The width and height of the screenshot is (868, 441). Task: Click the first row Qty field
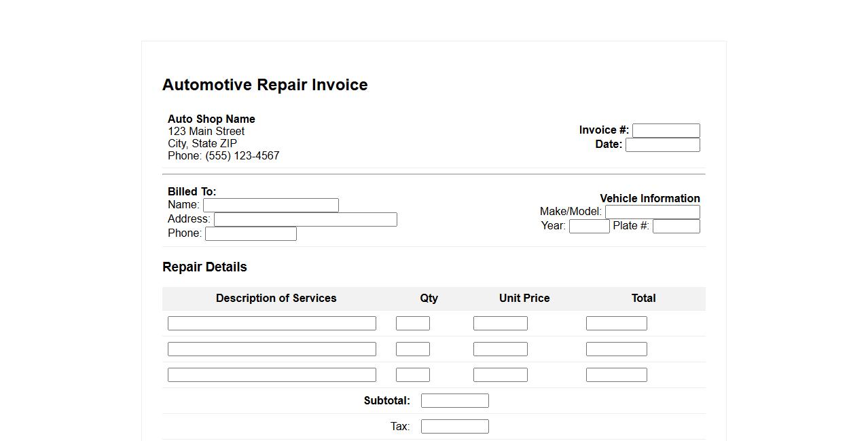click(412, 323)
